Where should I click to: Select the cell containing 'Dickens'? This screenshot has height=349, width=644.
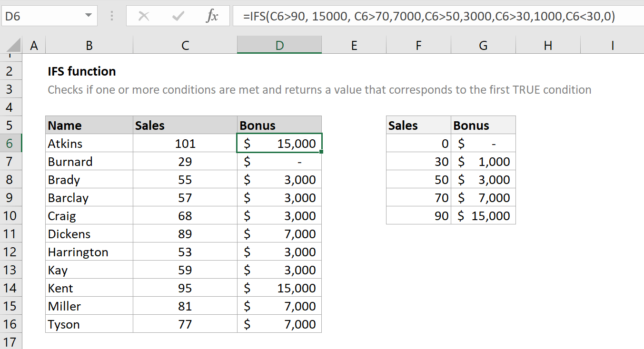(x=89, y=234)
